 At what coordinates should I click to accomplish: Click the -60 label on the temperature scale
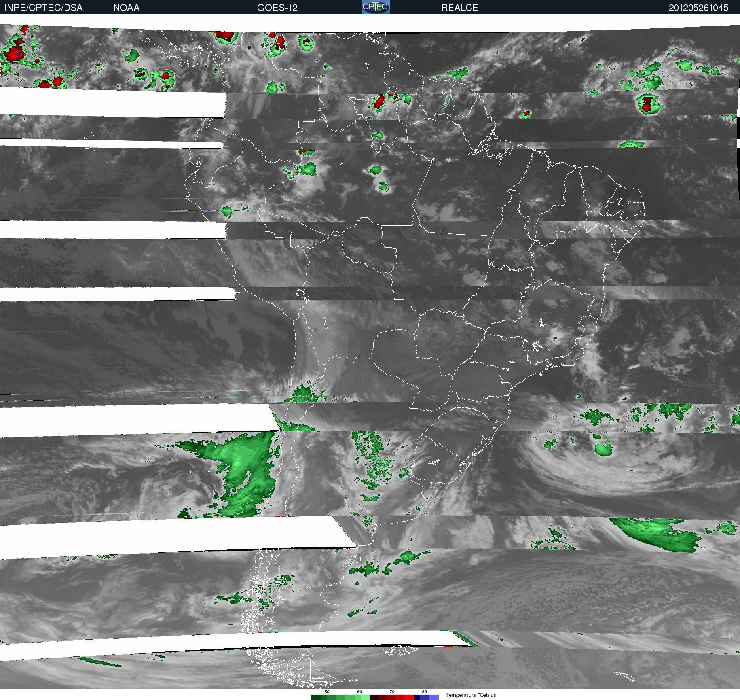click(x=359, y=692)
